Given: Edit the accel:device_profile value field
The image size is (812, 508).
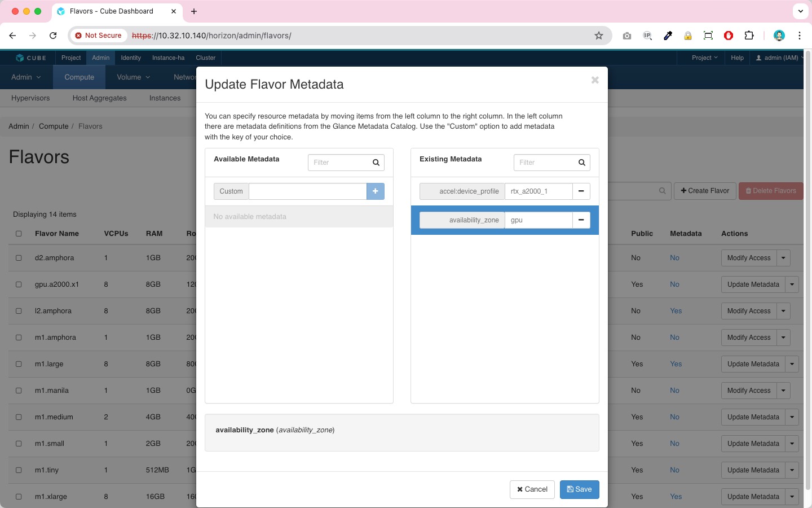Looking at the screenshot, I should (x=539, y=191).
